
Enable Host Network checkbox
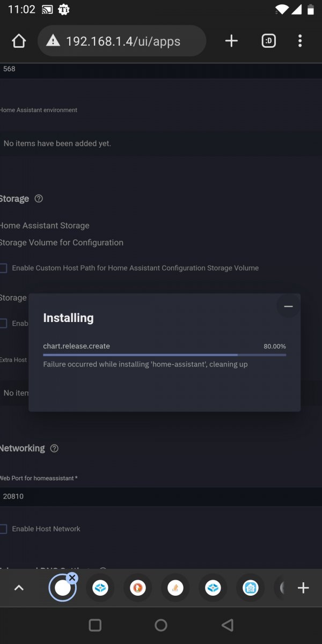point(3,529)
